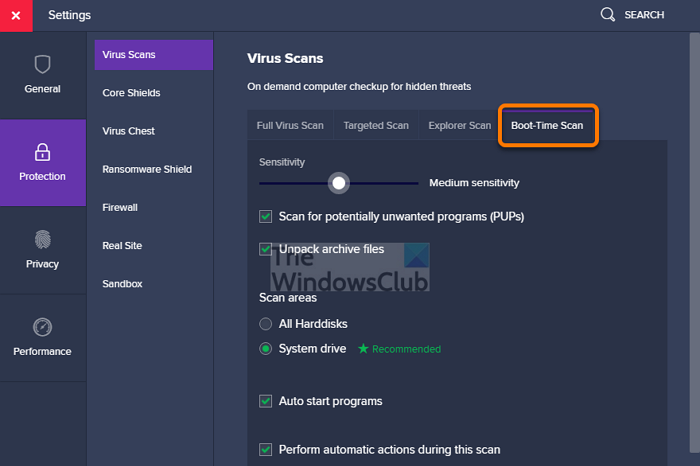Click the Medium sensitivity label
Screen dimensions: 700x466
(474, 183)
